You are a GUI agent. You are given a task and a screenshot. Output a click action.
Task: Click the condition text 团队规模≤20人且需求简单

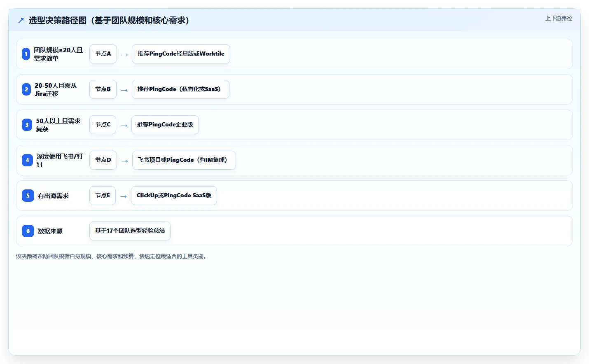58,54
